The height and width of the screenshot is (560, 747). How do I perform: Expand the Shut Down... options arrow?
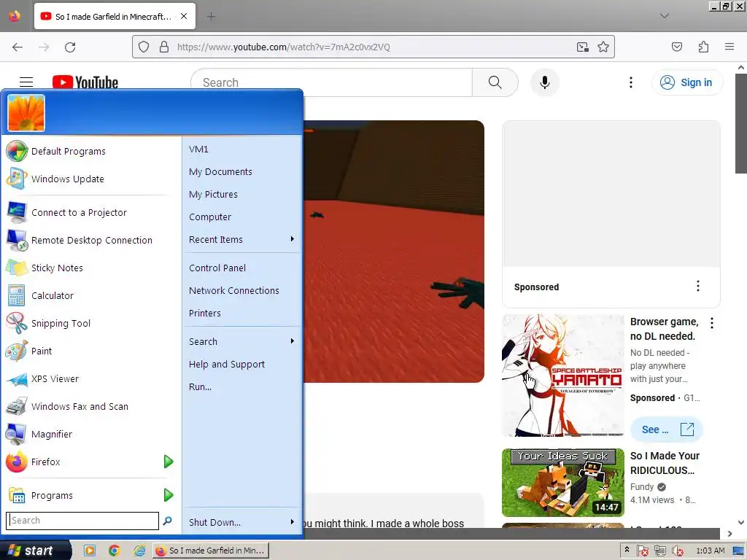pyautogui.click(x=292, y=522)
